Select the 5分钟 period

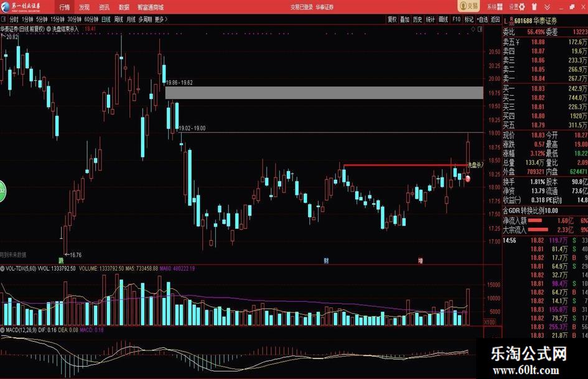(x=42, y=19)
